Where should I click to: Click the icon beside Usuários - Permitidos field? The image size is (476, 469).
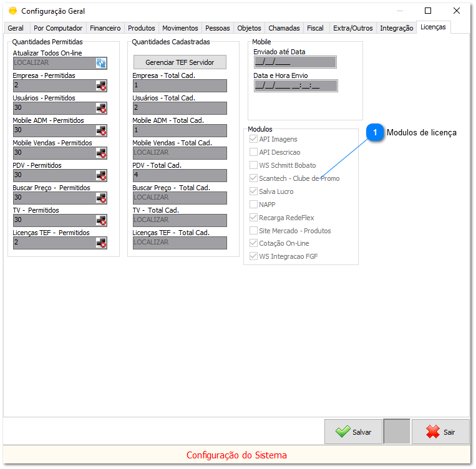click(x=101, y=108)
